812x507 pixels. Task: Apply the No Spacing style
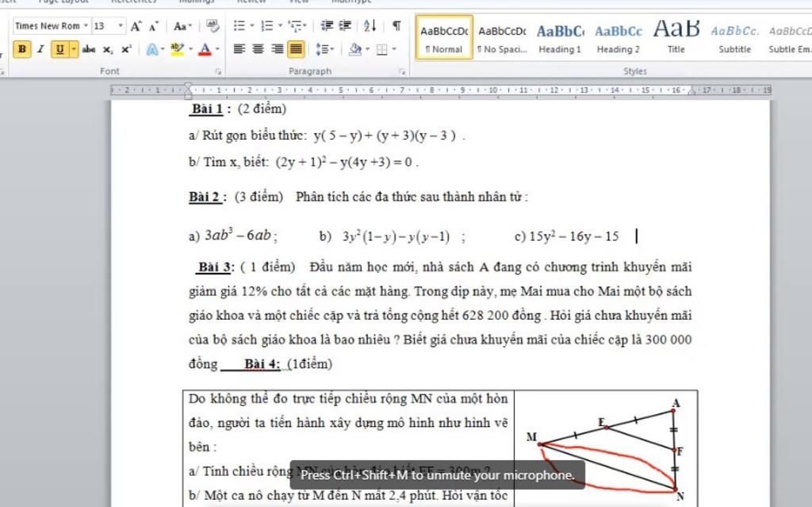point(502,37)
